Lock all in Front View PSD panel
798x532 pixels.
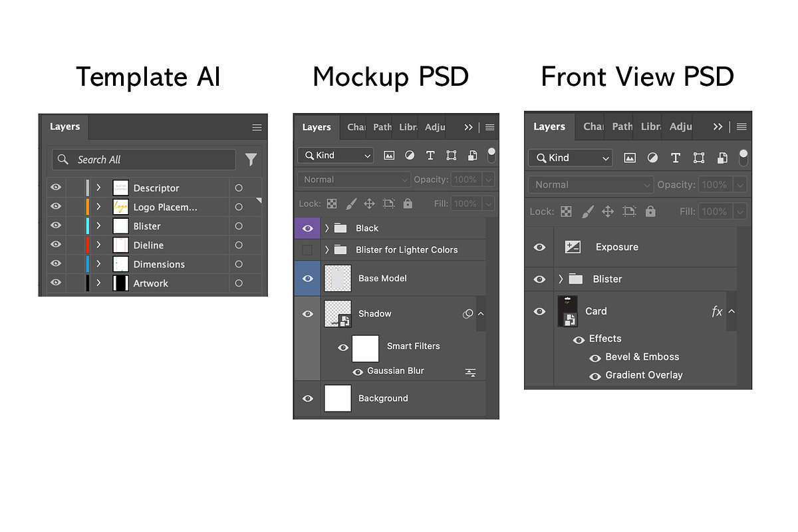650,211
